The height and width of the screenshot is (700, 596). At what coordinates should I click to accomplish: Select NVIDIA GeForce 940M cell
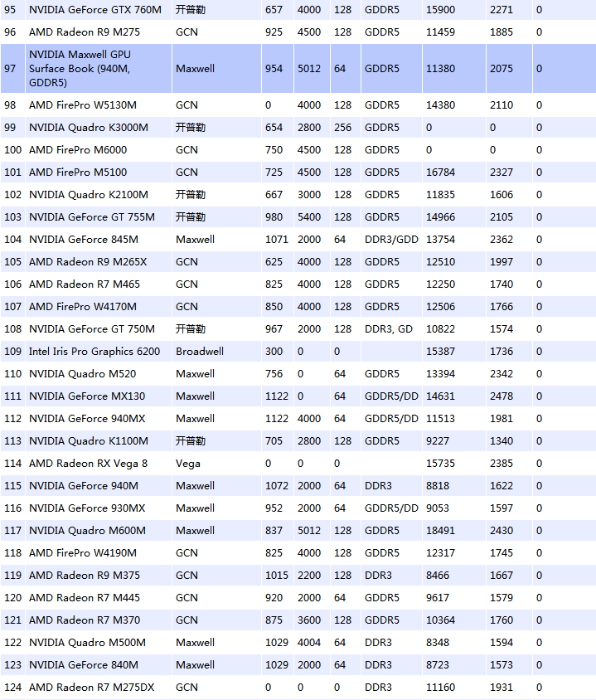point(84,486)
